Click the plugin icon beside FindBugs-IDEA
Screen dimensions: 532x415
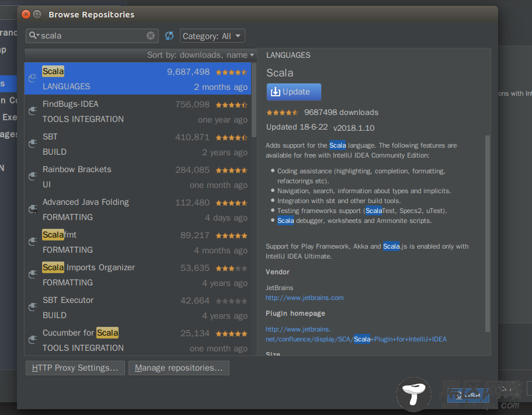pos(33,110)
